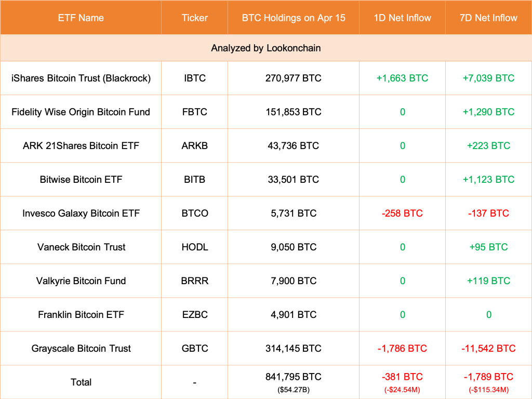Image resolution: width=532 pixels, height=399 pixels.
Task: Select Franklin Bitcoin ETF's 4,901 BTC holdings
Action: [294, 315]
